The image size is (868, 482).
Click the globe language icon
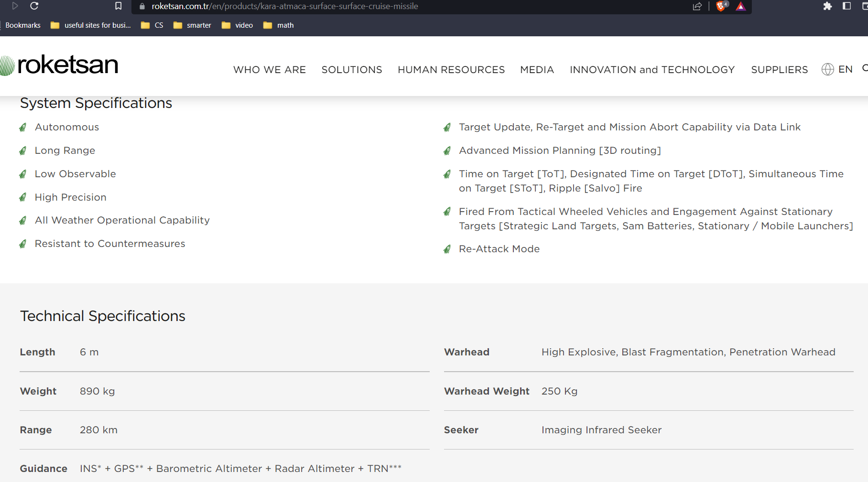click(828, 69)
